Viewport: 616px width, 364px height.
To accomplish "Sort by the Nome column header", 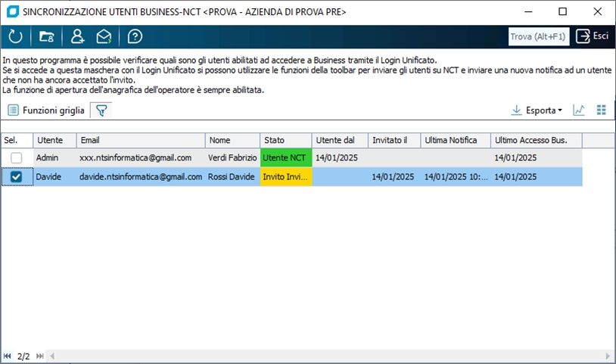I will (x=232, y=140).
